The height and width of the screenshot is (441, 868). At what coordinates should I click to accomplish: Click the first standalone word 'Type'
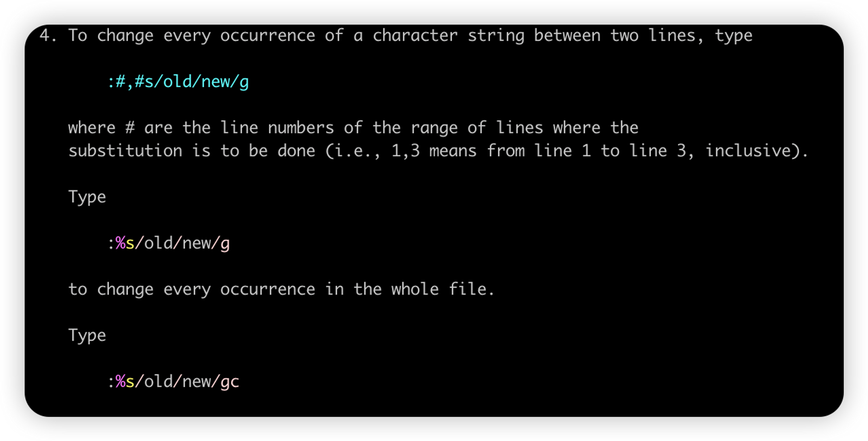[87, 197]
